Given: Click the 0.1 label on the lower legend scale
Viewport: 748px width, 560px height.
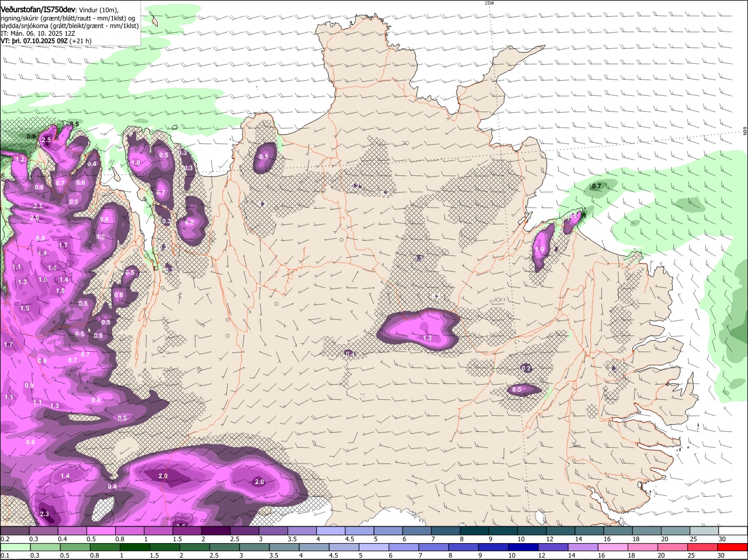Looking at the screenshot, I should pos(5,556).
